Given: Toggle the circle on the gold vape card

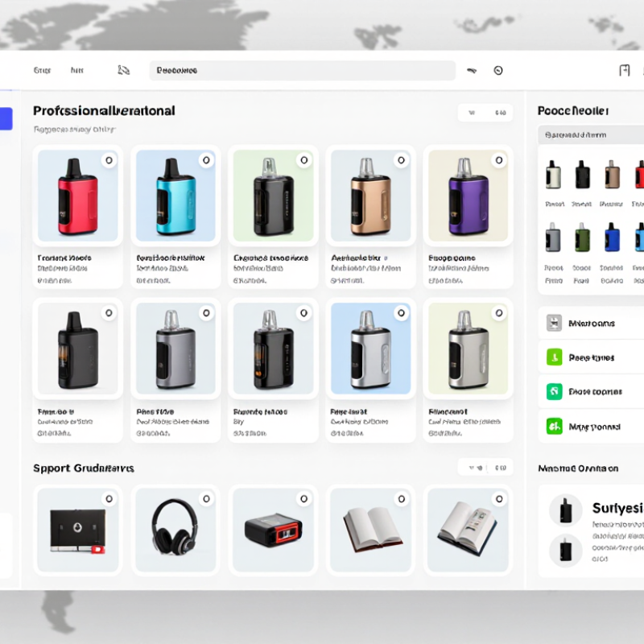Looking at the screenshot, I should [x=401, y=160].
